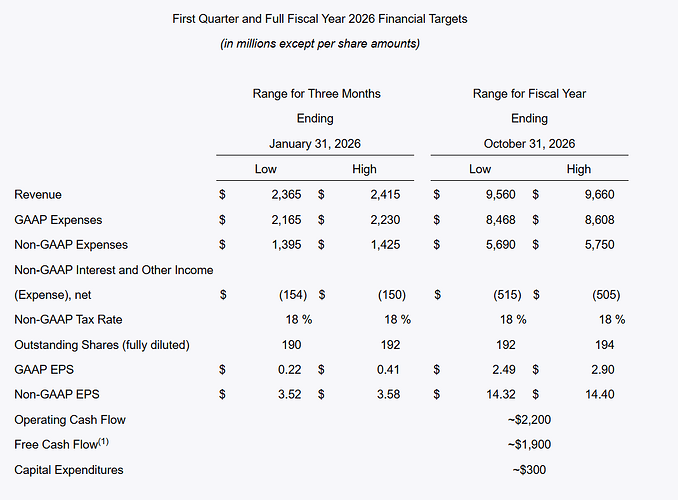Screen dimensions: 678x500
Task: Click the title 'First Quarter and Full Fiscal Year 2026 Financial Targets'
Action: (320, 19)
